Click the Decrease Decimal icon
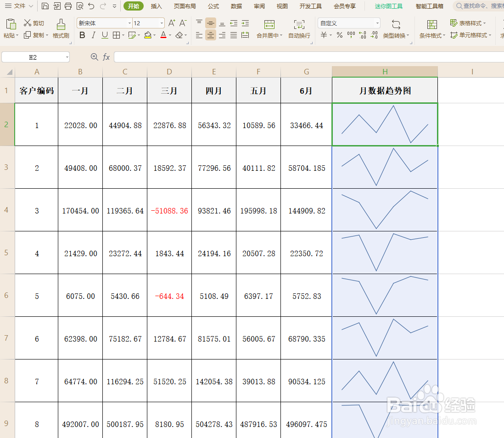 point(374,35)
